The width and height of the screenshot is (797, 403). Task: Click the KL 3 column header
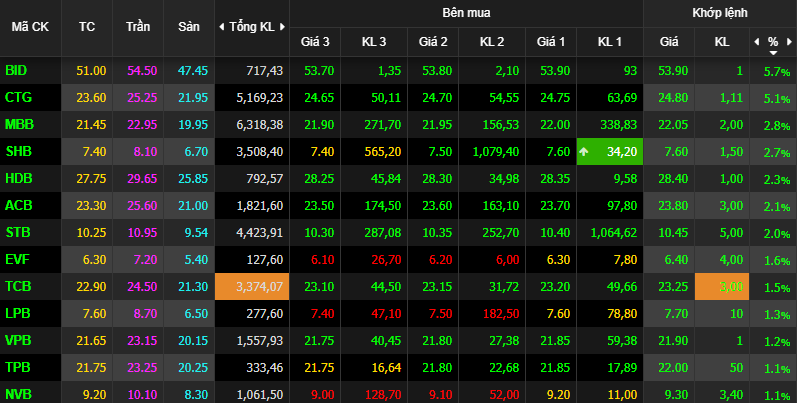click(374, 42)
